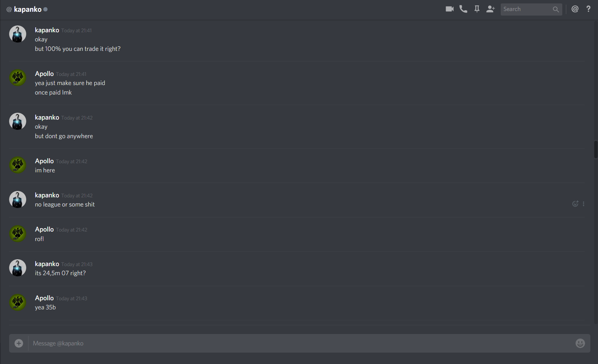598x364 pixels.
Task: Open the emoji picker in message box
Action: pyautogui.click(x=580, y=343)
